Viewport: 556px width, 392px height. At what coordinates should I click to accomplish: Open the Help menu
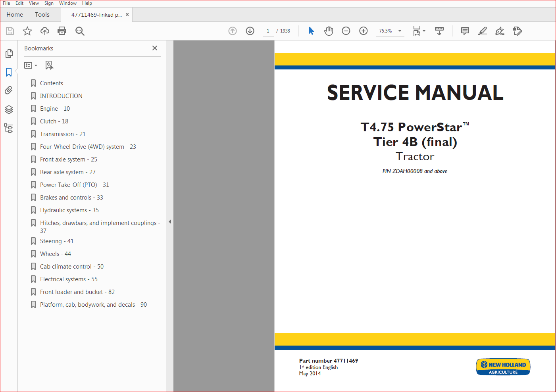87,3
